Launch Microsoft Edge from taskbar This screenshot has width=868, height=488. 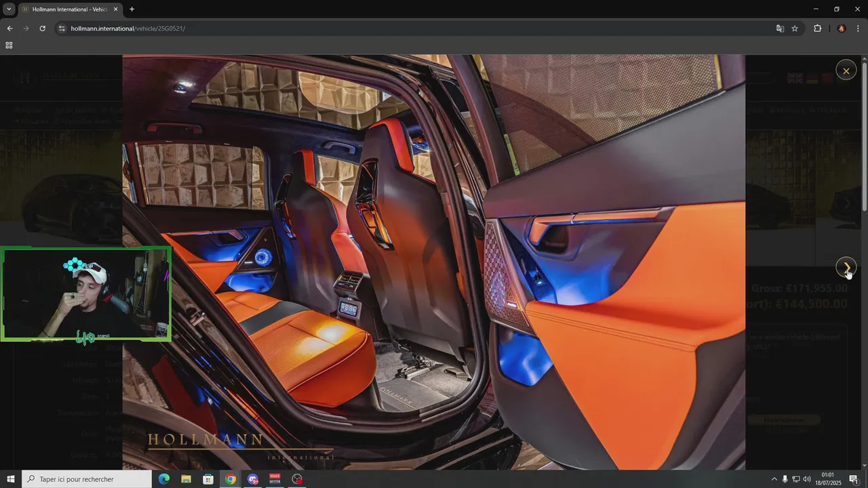pyautogui.click(x=164, y=479)
